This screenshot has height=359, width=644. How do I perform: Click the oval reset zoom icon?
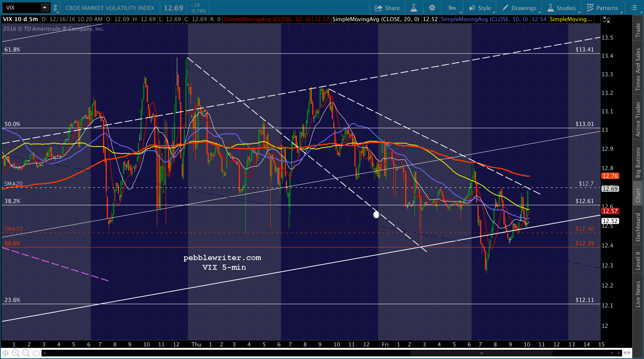pos(36,353)
